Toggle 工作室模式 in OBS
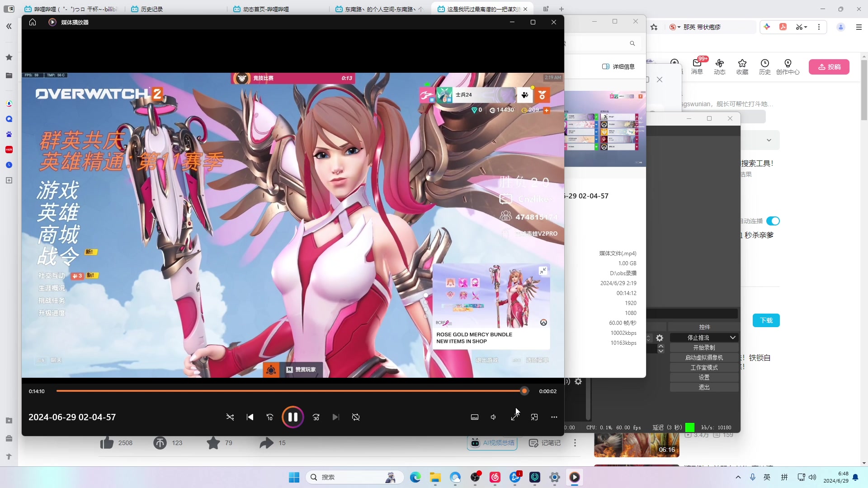Viewport: 868px width, 488px height. click(x=704, y=367)
